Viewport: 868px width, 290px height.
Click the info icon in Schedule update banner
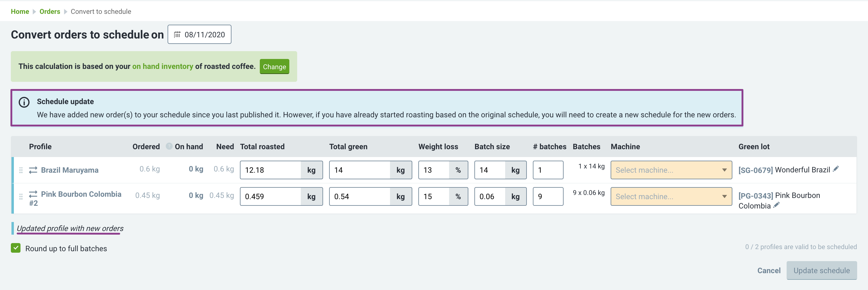(x=24, y=102)
